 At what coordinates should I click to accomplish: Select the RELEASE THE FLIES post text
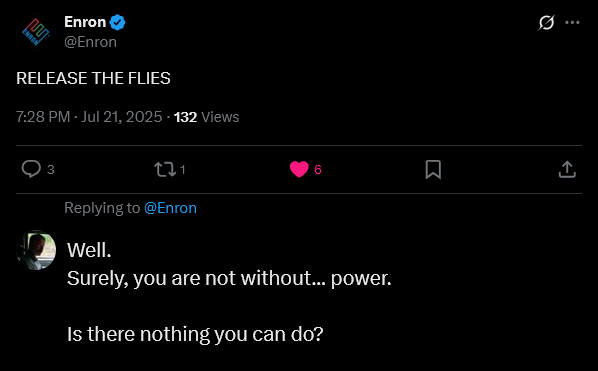93,79
